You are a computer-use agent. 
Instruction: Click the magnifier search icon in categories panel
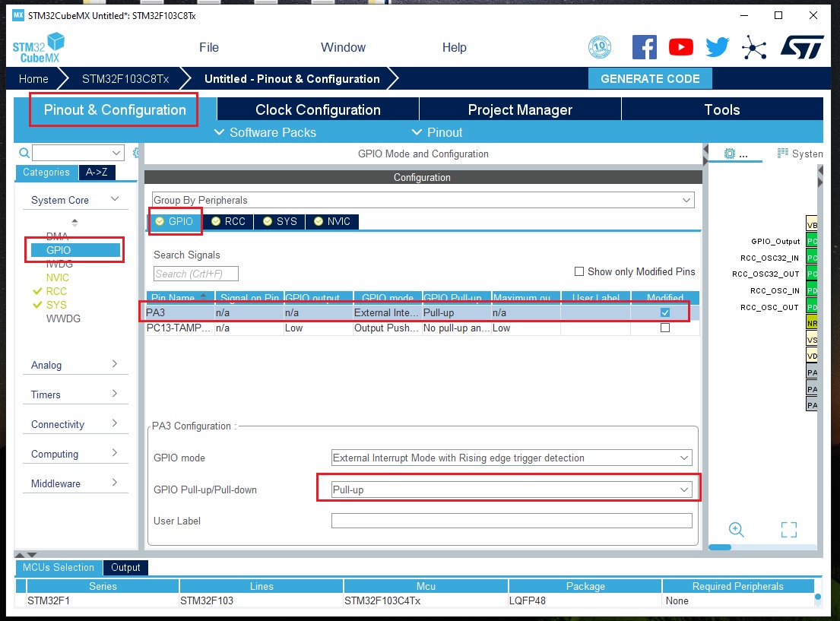coord(24,154)
